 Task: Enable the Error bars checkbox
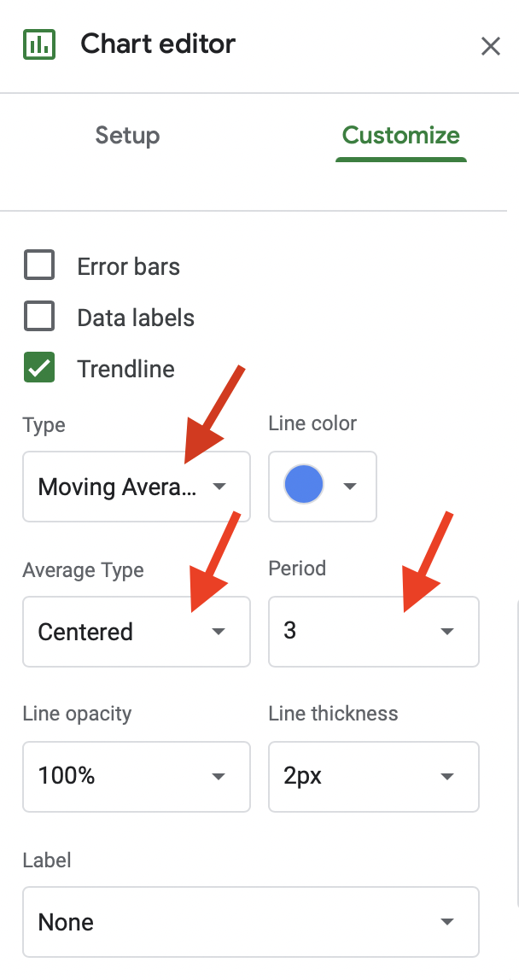[x=39, y=265]
